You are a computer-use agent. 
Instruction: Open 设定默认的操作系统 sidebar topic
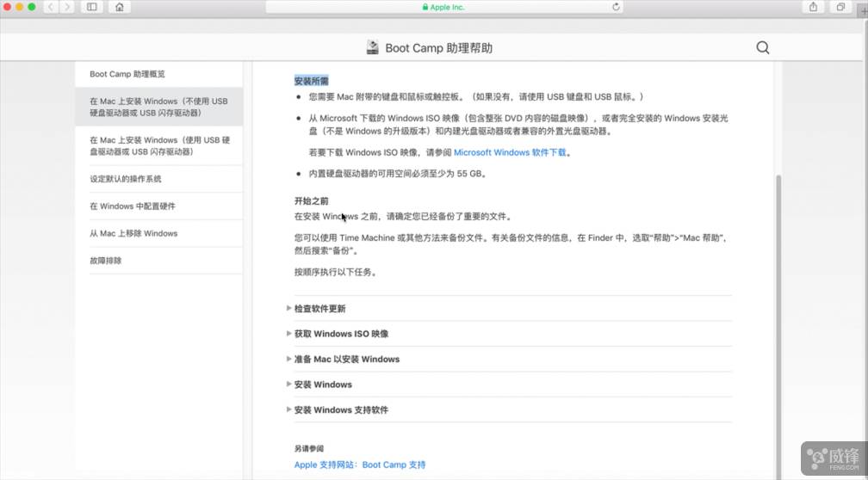158,179
